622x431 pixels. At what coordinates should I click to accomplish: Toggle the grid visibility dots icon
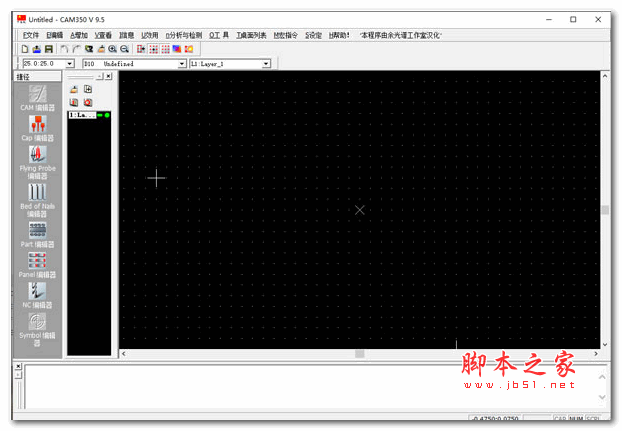(x=165, y=49)
